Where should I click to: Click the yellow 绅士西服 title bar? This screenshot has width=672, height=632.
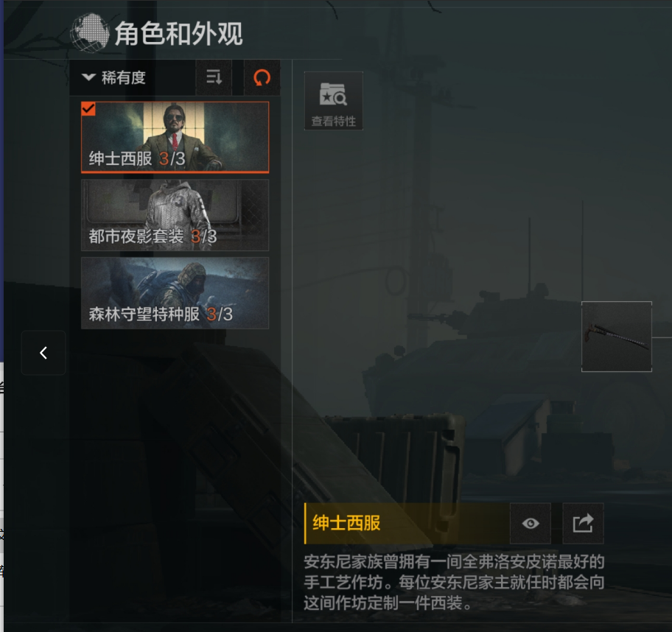[407, 523]
